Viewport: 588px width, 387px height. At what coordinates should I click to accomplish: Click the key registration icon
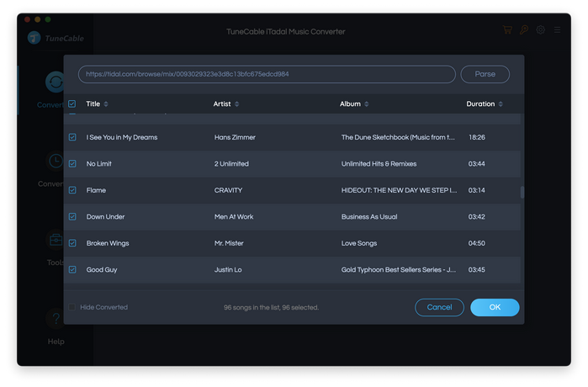(x=524, y=29)
